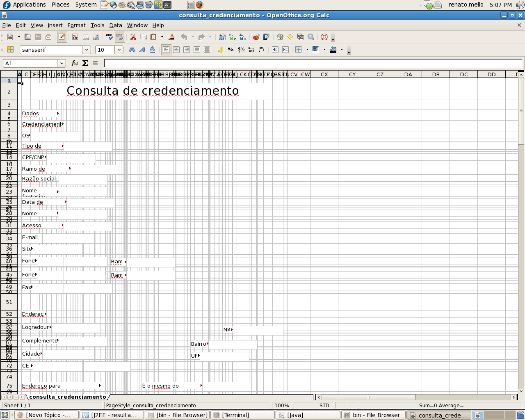This screenshot has height=420, width=525.
Task: Open the Format Paintbrush tool
Action: (172, 37)
